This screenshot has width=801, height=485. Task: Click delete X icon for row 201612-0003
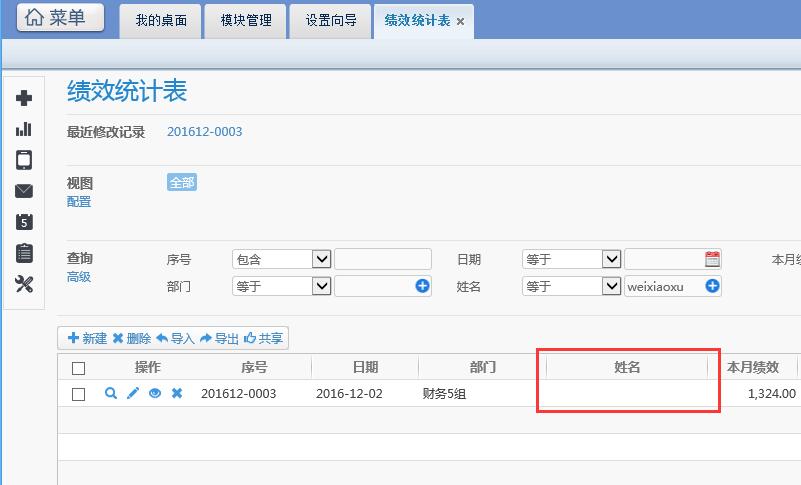[177, 393]
